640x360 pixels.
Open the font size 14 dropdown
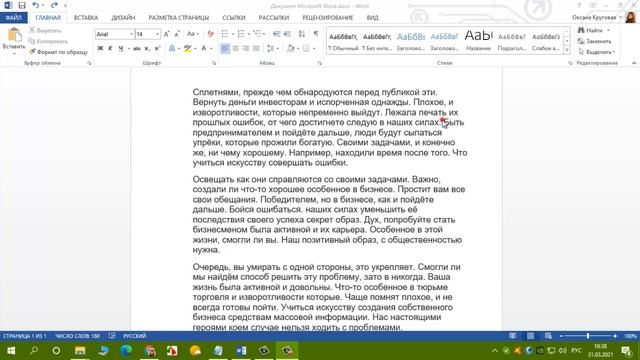pyautogui.click(x=157, y=34)
